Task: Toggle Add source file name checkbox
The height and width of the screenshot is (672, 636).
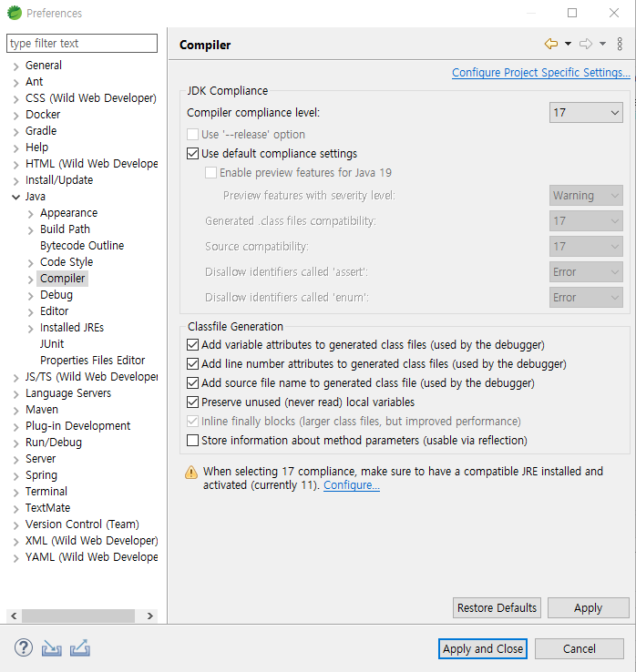Action: (192, 382)
